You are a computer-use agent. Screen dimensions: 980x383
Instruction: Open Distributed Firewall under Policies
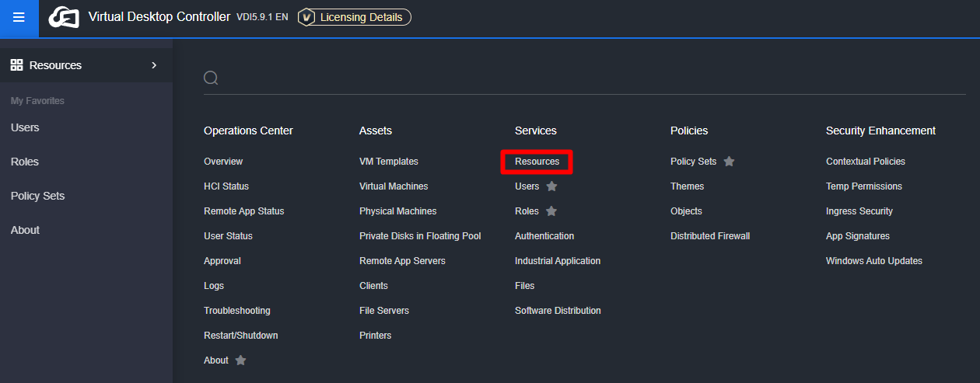point(709,236)
